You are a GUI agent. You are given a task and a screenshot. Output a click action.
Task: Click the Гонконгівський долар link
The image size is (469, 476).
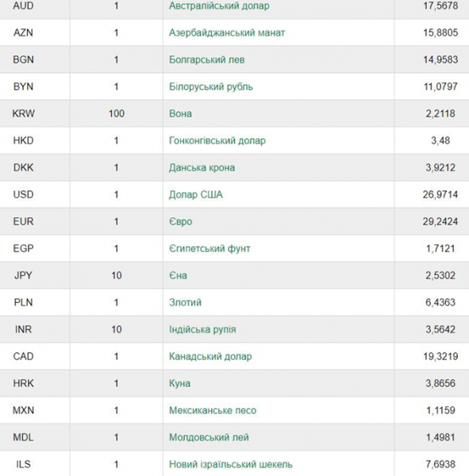(x=217, y=141)
